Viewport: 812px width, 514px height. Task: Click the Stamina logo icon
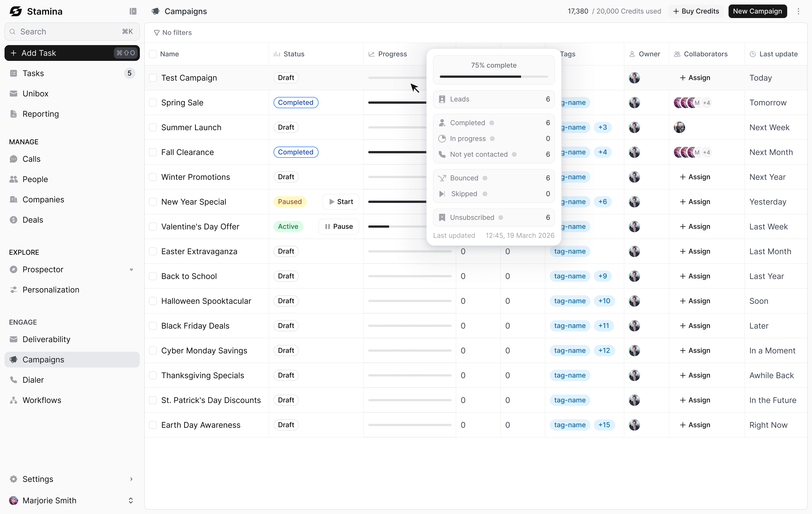(16, 12)
